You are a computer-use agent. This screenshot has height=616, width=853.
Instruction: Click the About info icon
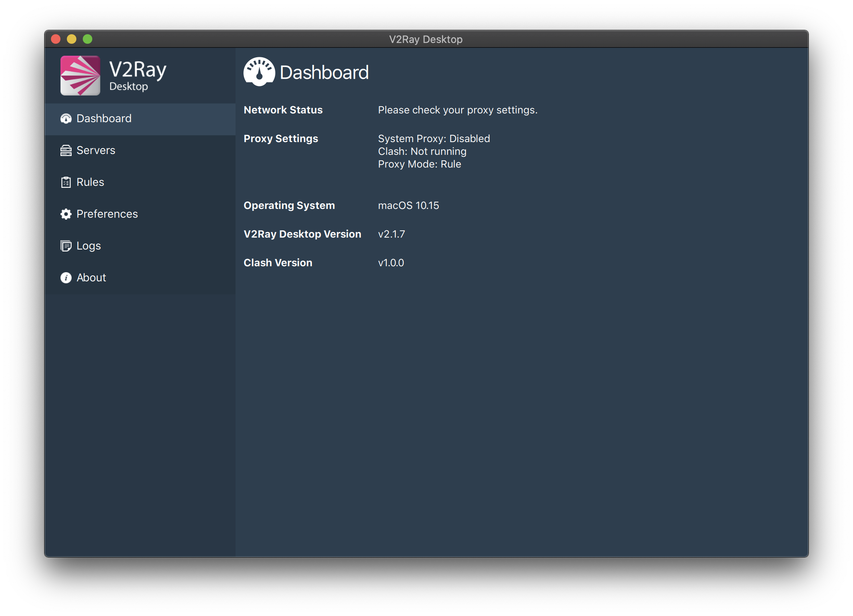pos(66,278)
